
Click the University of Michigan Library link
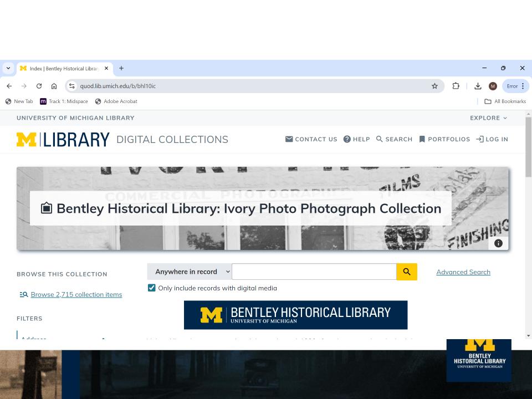point(75,118)
